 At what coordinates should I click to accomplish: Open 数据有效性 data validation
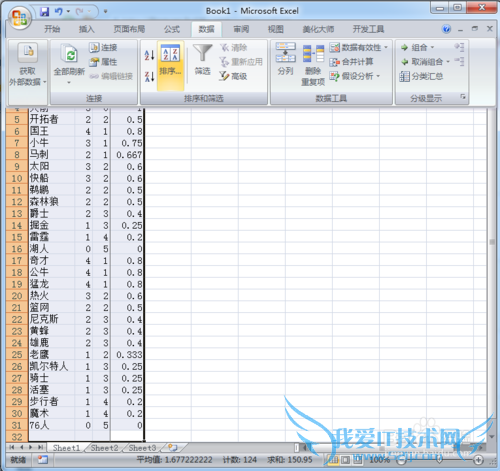(355, 47)
